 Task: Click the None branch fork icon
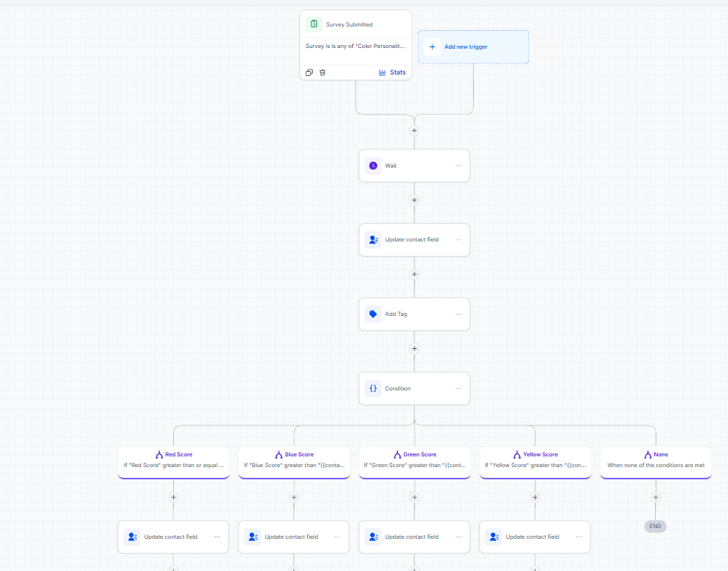tap(648, 455)
